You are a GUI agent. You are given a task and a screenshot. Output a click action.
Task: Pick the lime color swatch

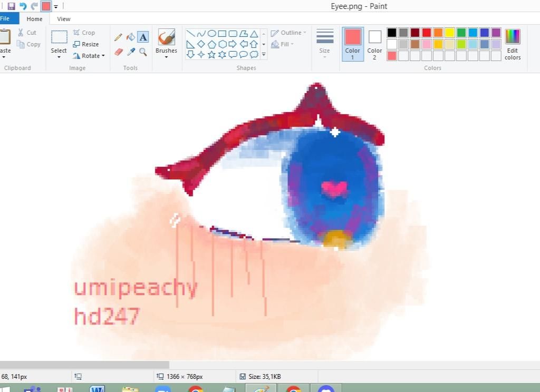point(461,44)
